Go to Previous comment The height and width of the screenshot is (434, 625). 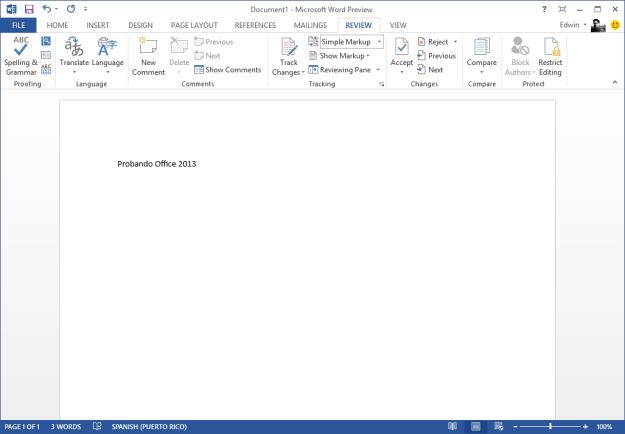[213, 42]
